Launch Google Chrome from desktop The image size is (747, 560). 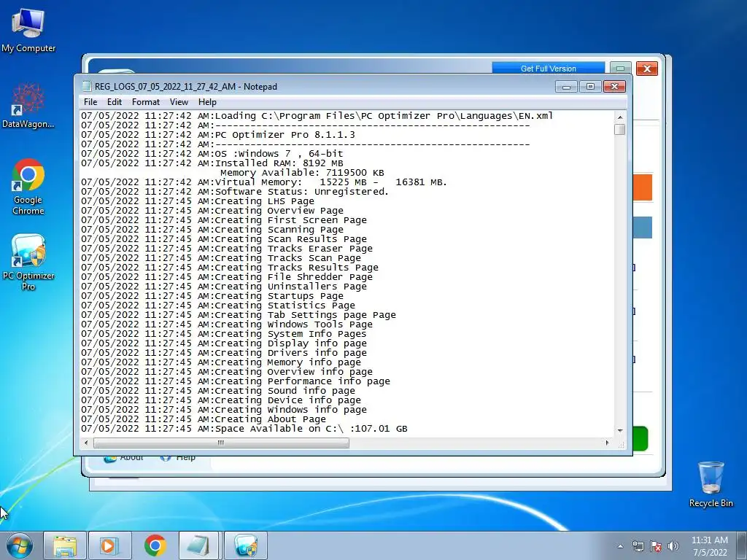click(28, 187)
